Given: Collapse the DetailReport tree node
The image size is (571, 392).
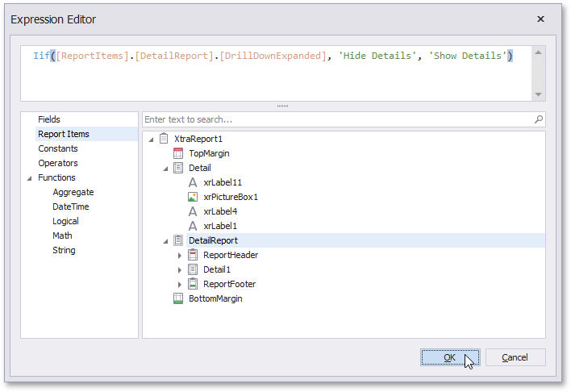Looking at the screenshot, I should tap(165, 241).
